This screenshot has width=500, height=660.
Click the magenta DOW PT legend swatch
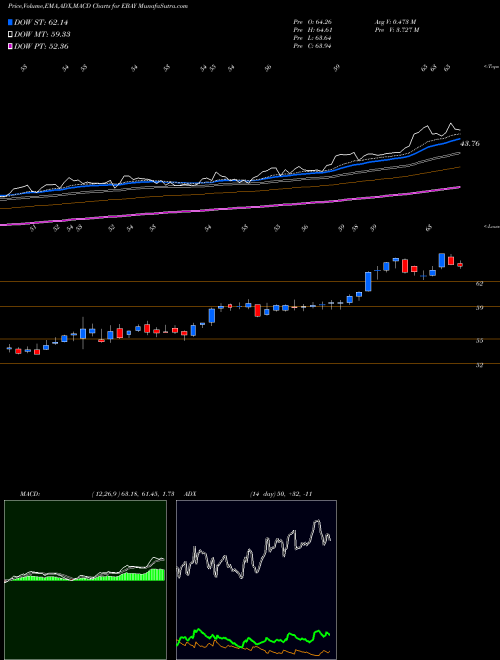[x=11, y=46]
